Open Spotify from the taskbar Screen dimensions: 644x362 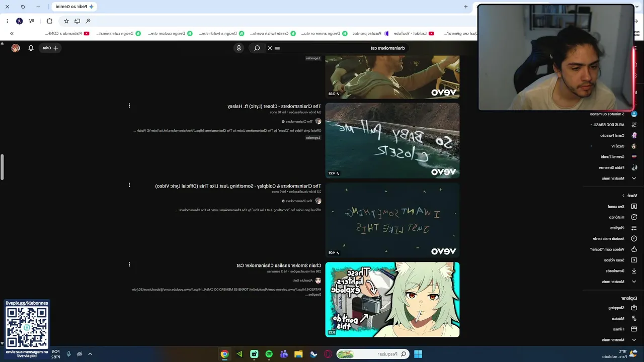coord(269,354)
